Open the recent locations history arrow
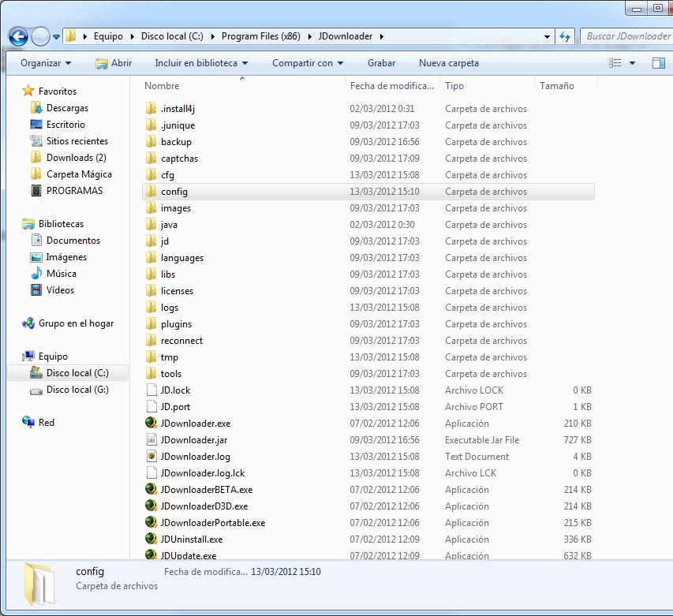This screenshot has height=616, width=673. tap(56, 37)
